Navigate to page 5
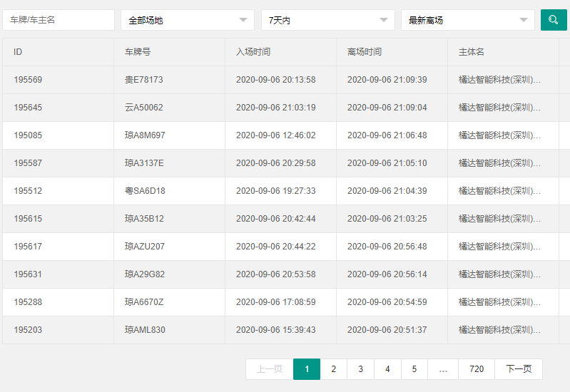The image size is (570, 392). click(414, 369)
